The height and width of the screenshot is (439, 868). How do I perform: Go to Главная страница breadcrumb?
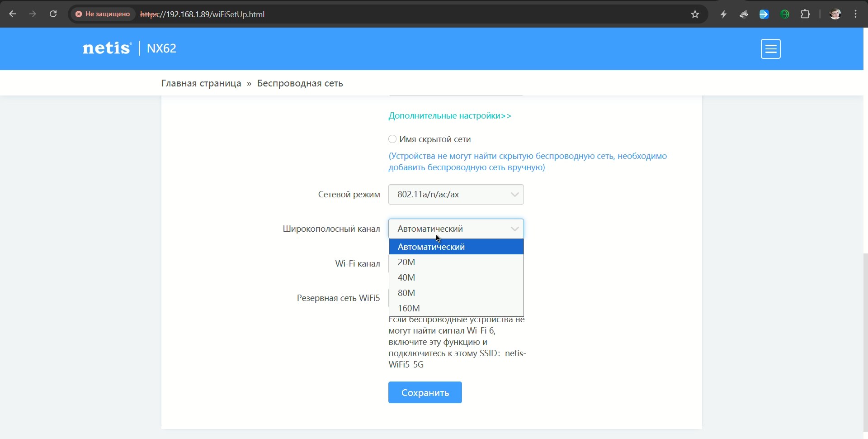click(x=201, y=83)
